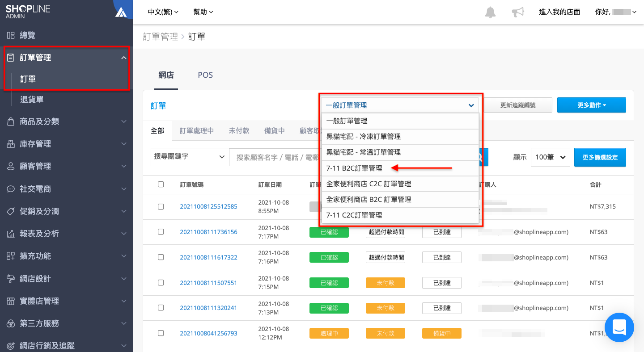Open the notifications bell icon
This screenshot has height=352, width=644.
491,12
